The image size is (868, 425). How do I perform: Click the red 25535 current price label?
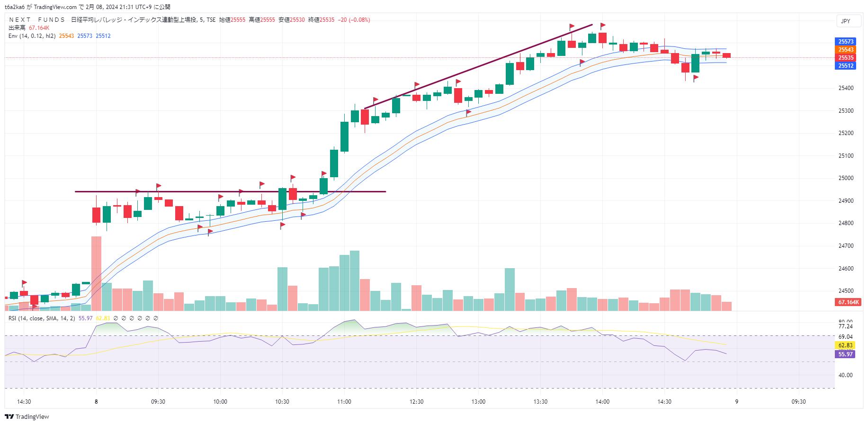(846, 58)
